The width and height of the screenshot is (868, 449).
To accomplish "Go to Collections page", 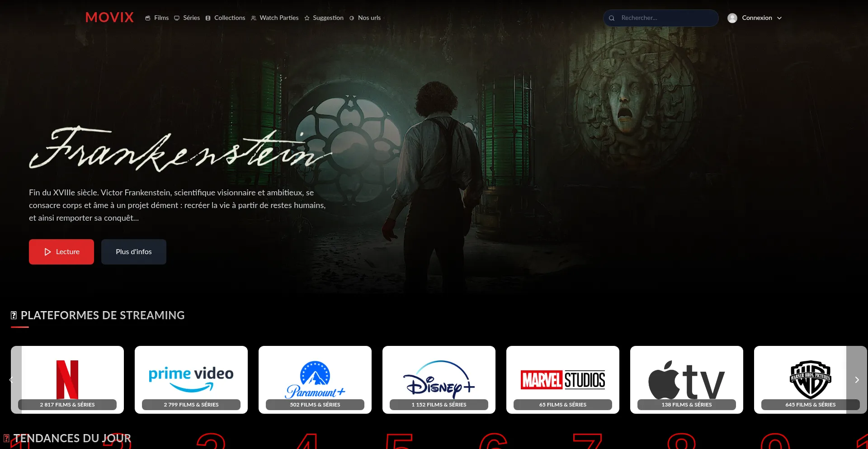I will (225, 18).
